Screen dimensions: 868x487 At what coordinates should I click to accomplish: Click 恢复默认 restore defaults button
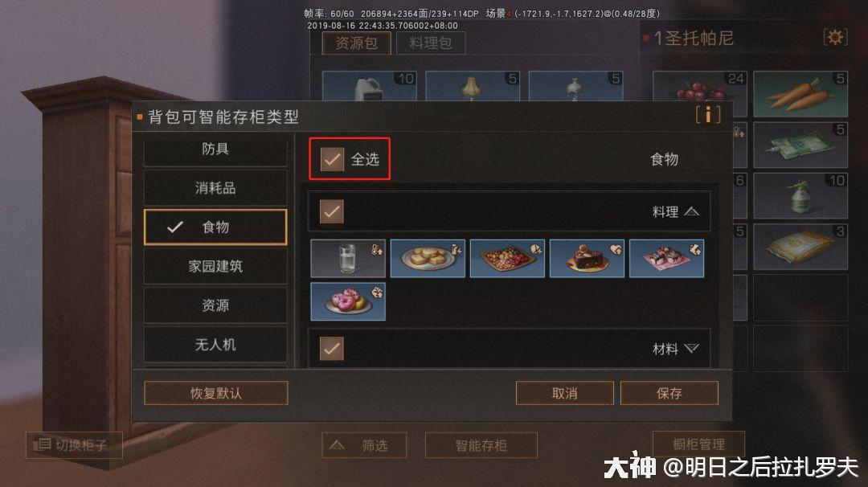(216, 393)
